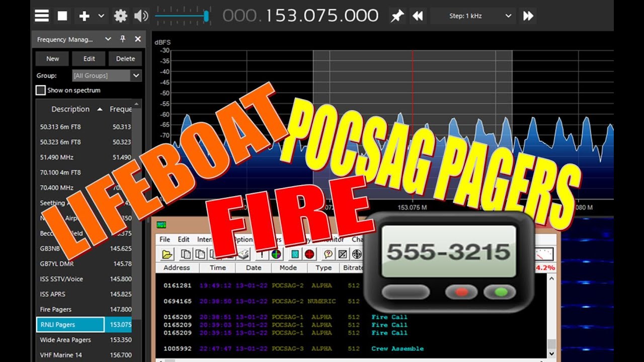Click the New button in Frequency Manager
The image size is (644, 362).
52,59
